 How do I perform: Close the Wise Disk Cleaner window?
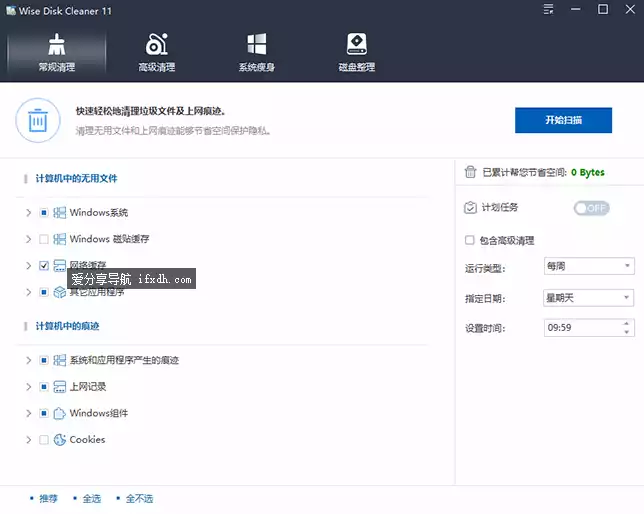[630, 9]
